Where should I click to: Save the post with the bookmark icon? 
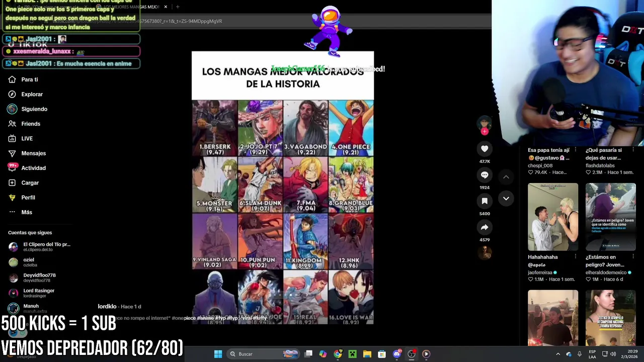[x=485, y=201]
